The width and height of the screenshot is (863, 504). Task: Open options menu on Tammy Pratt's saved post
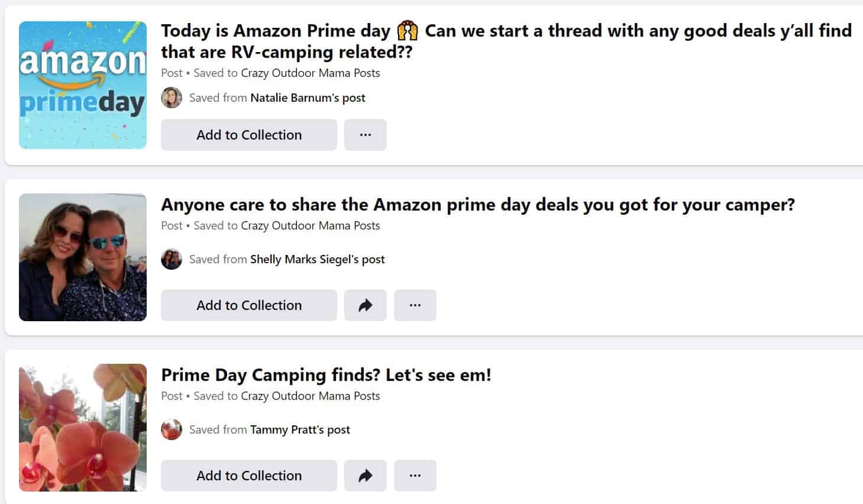415,475
